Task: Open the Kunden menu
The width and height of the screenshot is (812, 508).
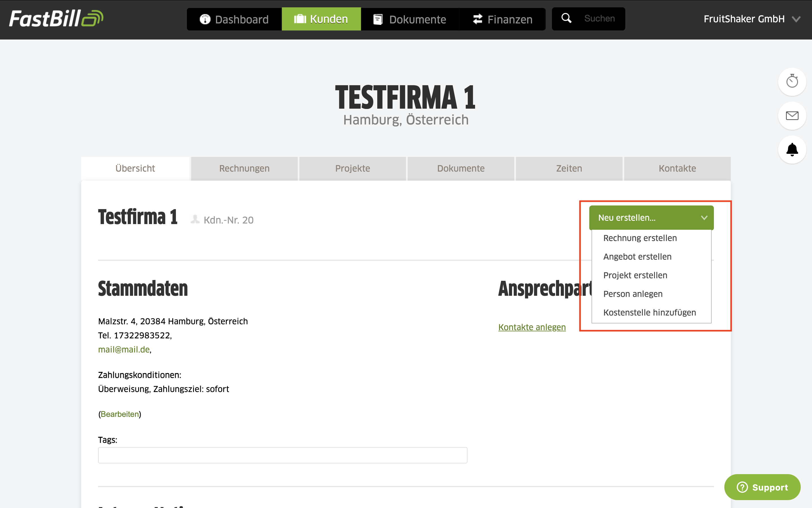Action: (x=321, y=19)
